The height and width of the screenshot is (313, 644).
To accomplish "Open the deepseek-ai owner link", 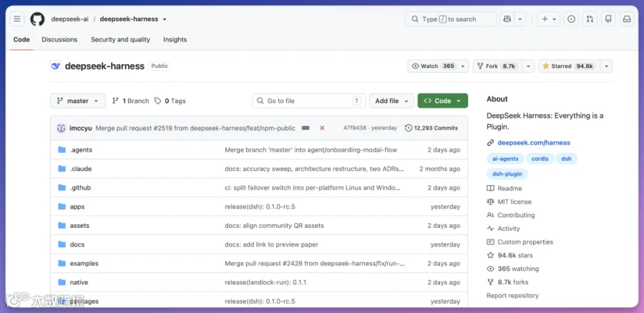I will click(x=69, y=19).
